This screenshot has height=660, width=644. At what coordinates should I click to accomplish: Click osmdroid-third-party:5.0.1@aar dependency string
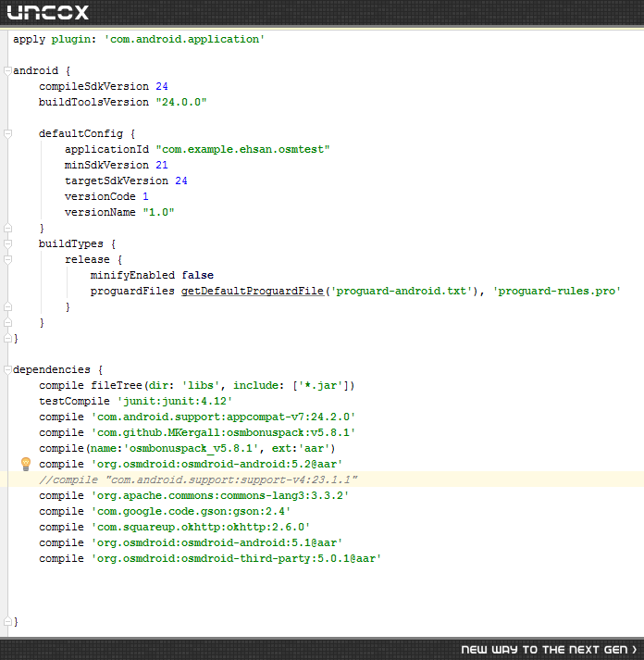click(236, 558)
